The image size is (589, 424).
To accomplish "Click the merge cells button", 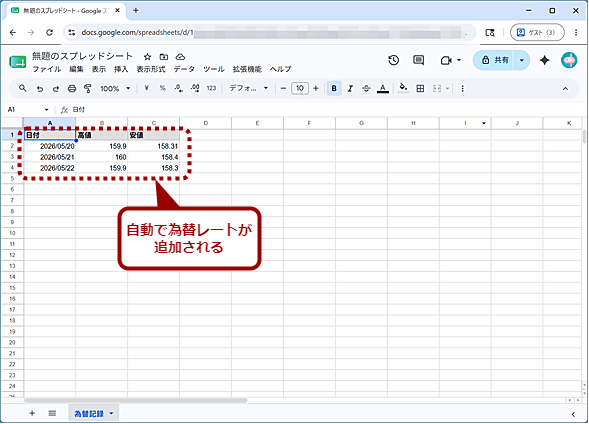I will (436, 89).
